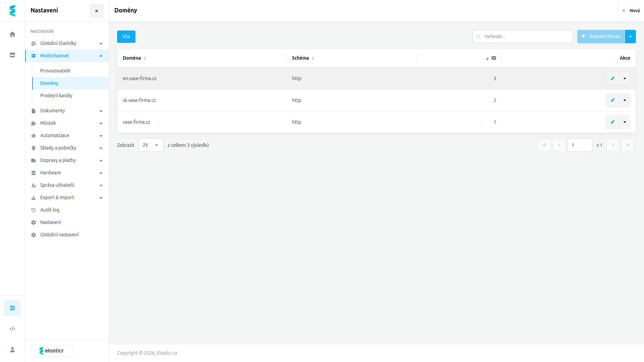Click the Zobrazit filtraci button
Image resolution: width=644 pixels, height=362 pixels.
(x=601, y=37)
